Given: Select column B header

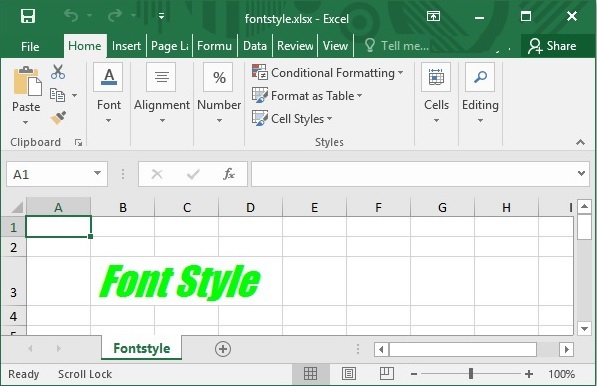Looking at the screenshot, I should point(123,207).
